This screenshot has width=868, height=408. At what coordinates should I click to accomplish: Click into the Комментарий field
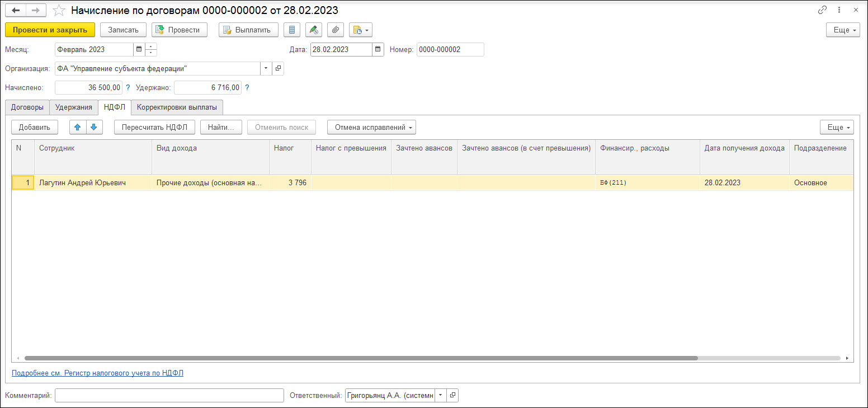(x=169, y=395)
